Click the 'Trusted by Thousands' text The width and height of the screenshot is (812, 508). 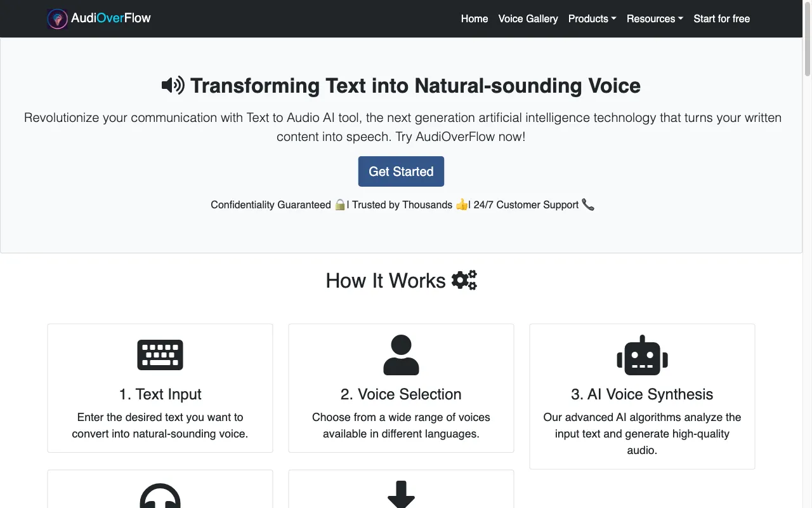pos(402,204)
